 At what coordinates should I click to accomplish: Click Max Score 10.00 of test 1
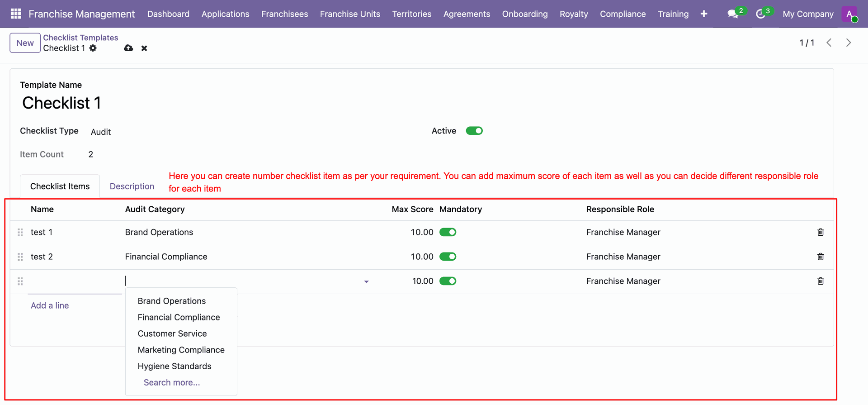point(422,232)
